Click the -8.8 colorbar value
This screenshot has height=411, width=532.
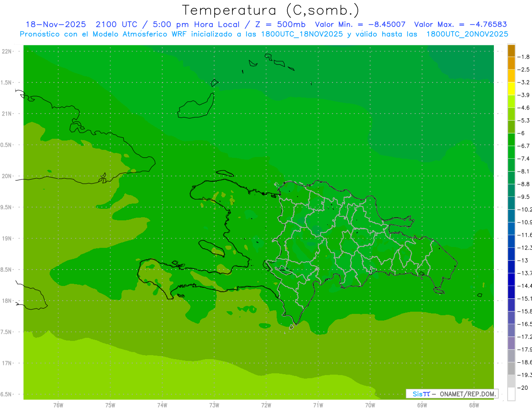click(524, 184)
